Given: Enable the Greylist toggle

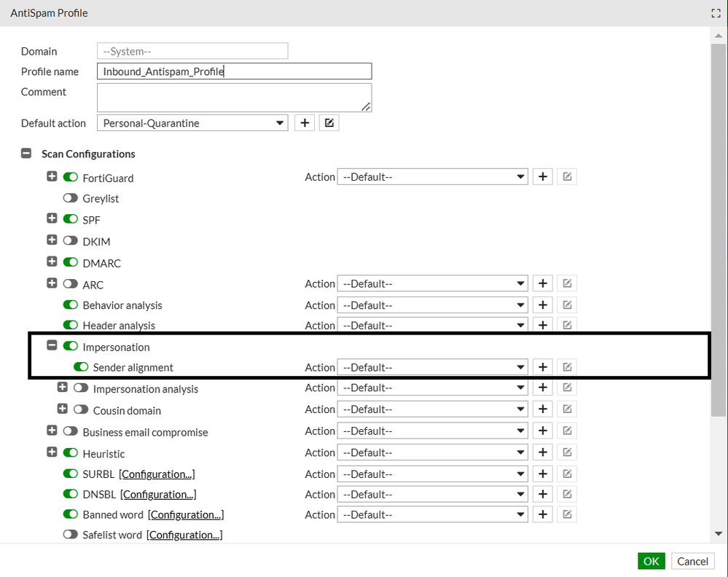Looking at the screenshot, I should [71, 198].
